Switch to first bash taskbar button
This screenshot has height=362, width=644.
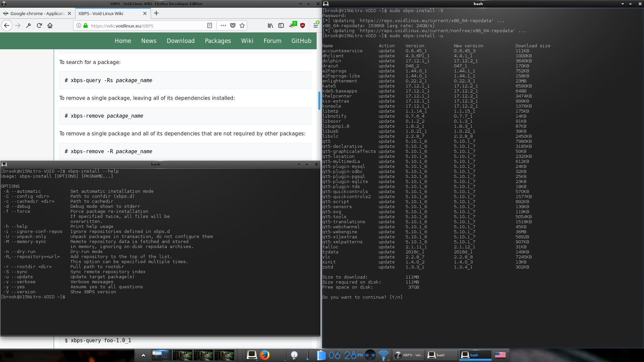coord(442,355)
